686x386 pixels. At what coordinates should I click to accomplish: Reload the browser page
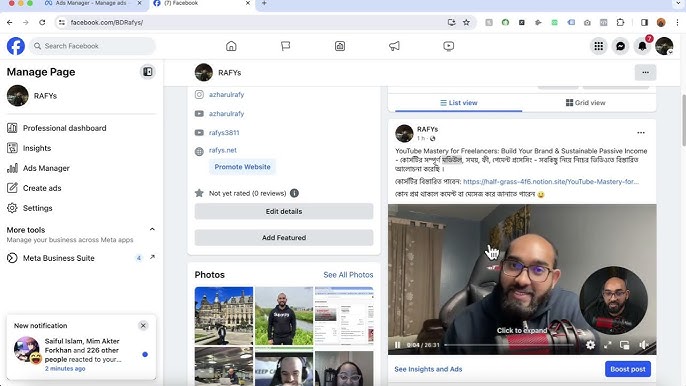click(x=42, y=22)
